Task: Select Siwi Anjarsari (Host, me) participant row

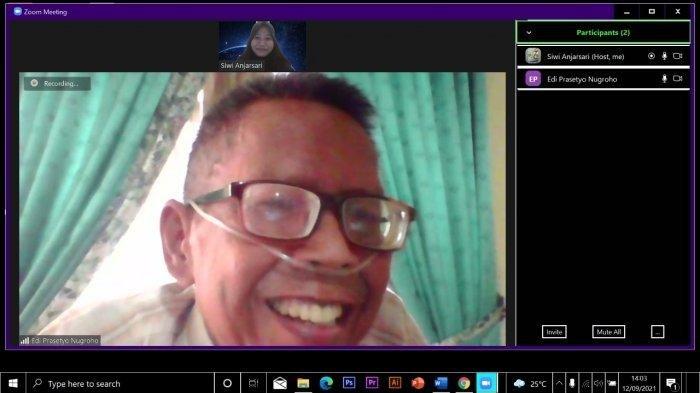Action: tap(603, 56)
